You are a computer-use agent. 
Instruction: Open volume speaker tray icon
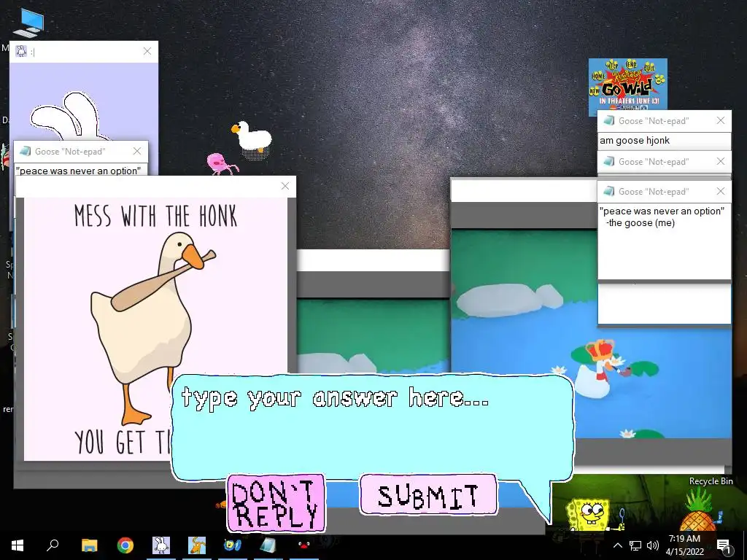pyautogui.click(x=653, y=545)
